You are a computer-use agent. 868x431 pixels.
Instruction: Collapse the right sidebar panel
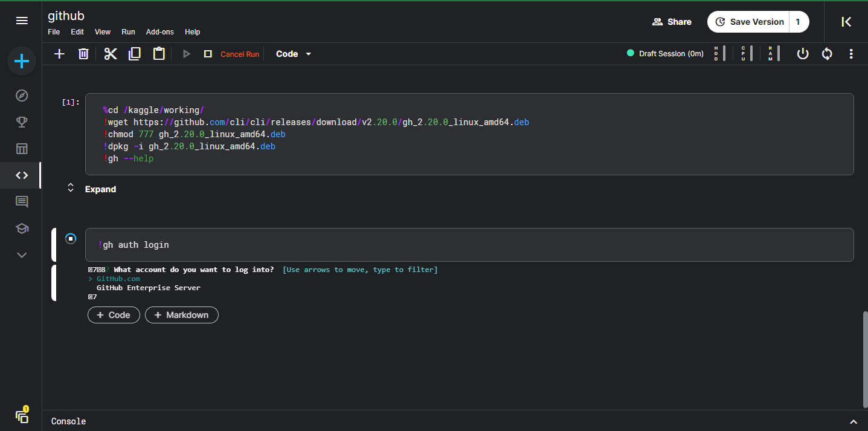pyautogui.click(x=846, y=22)
